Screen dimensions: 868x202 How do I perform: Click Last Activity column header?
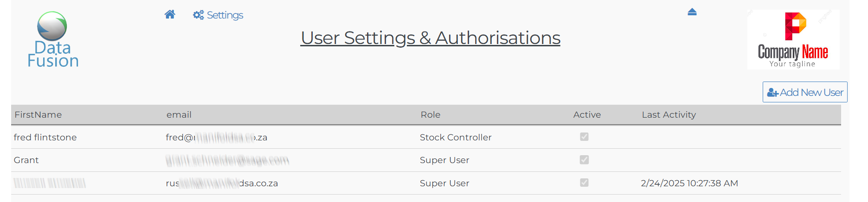669,115
